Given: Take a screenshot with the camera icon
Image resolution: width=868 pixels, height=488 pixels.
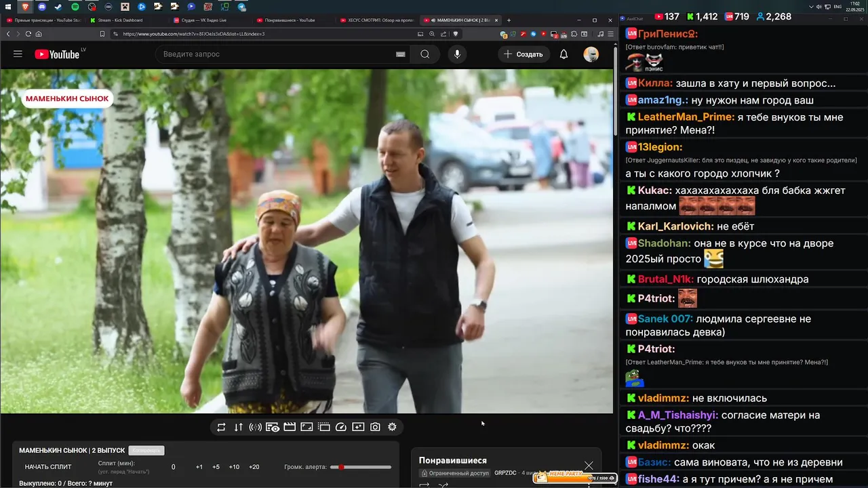Looking at the screenshot, I should [375, 427].
